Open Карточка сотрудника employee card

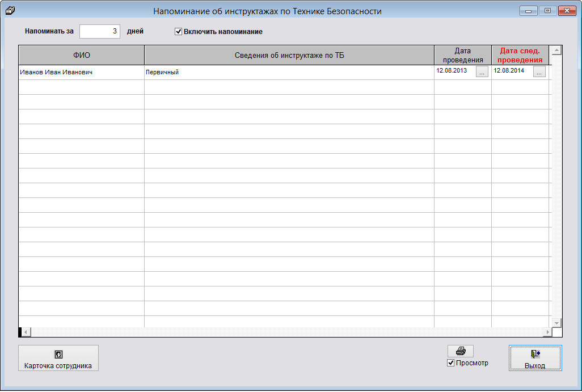[58, 358]
